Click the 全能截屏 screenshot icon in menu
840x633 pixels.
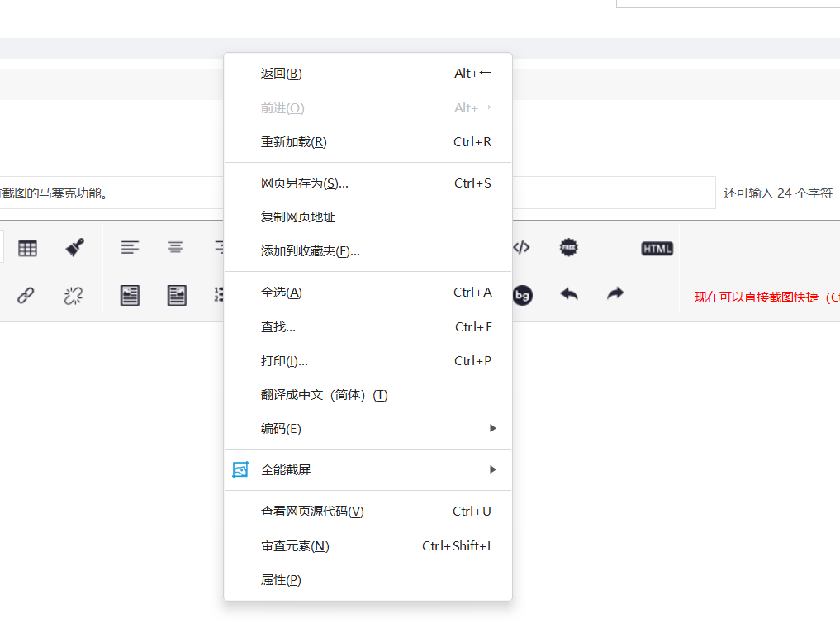pyautogui.click(x=240, y=469)
